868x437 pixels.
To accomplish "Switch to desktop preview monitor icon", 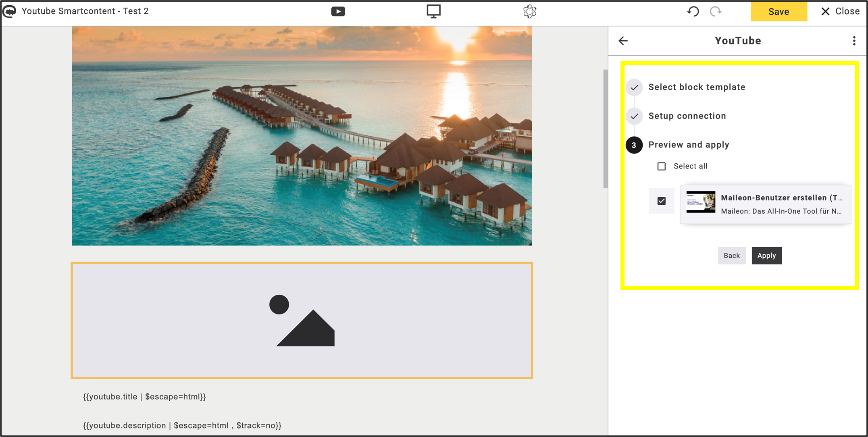I will coord(433,11).
